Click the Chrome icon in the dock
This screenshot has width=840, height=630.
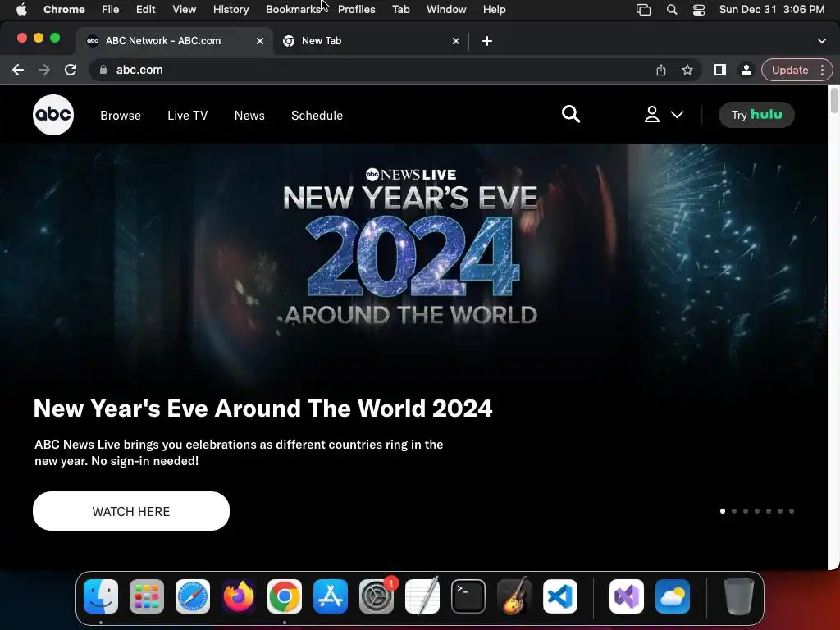(x=285, y=596)
